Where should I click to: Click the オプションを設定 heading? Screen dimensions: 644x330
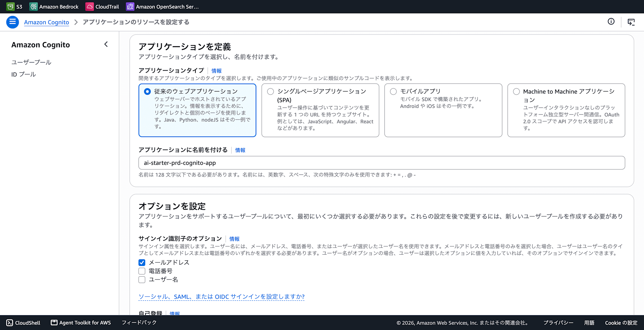[172, 206]
